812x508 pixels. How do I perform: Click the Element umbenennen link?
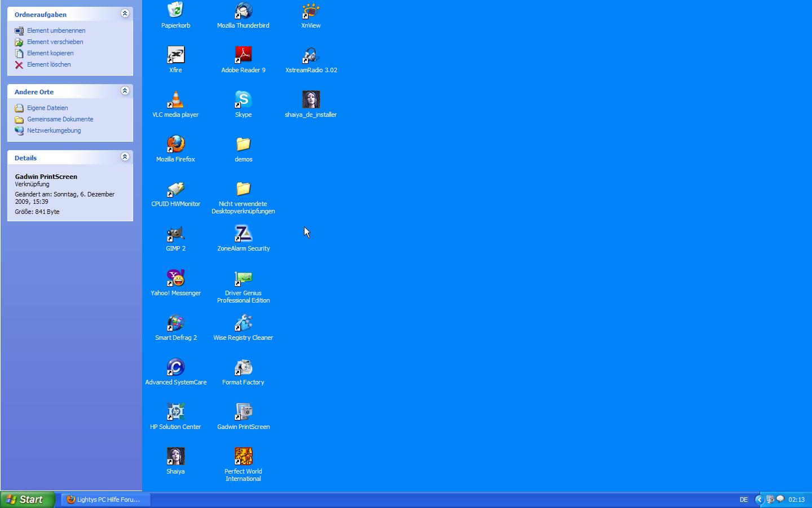pos(56,30)
